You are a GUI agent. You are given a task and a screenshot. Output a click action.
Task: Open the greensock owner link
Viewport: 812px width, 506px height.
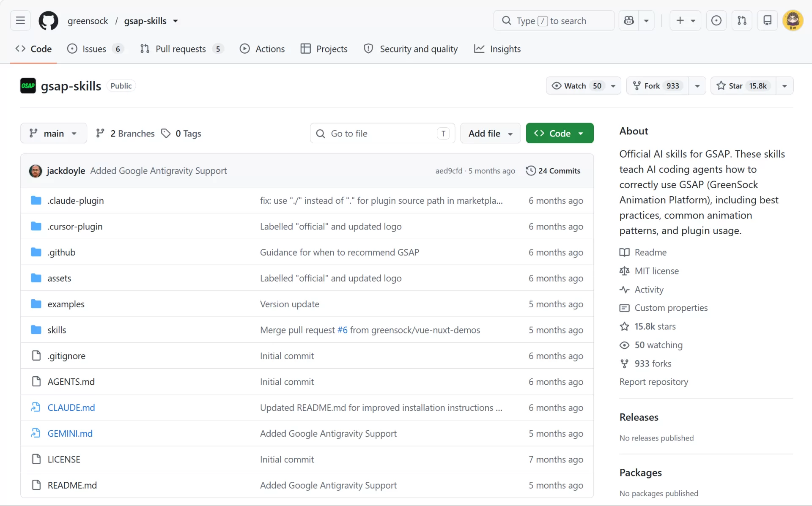(88, 21)
